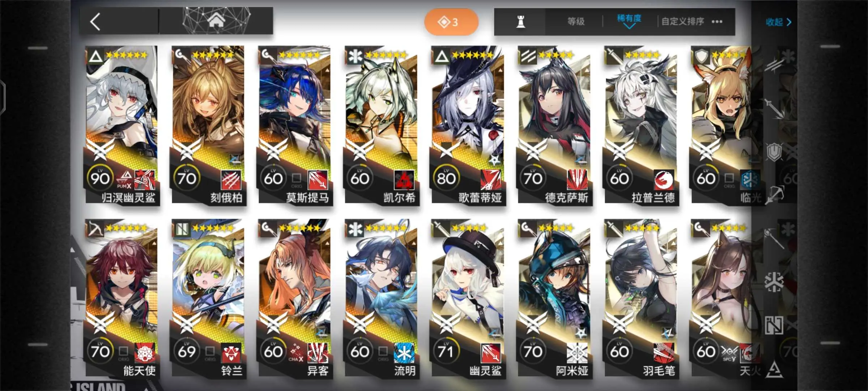The height and width of the screenshot is (391, 868).
Task: Filter by Vanguard class in sidebar
Action: tap(774, 64)
